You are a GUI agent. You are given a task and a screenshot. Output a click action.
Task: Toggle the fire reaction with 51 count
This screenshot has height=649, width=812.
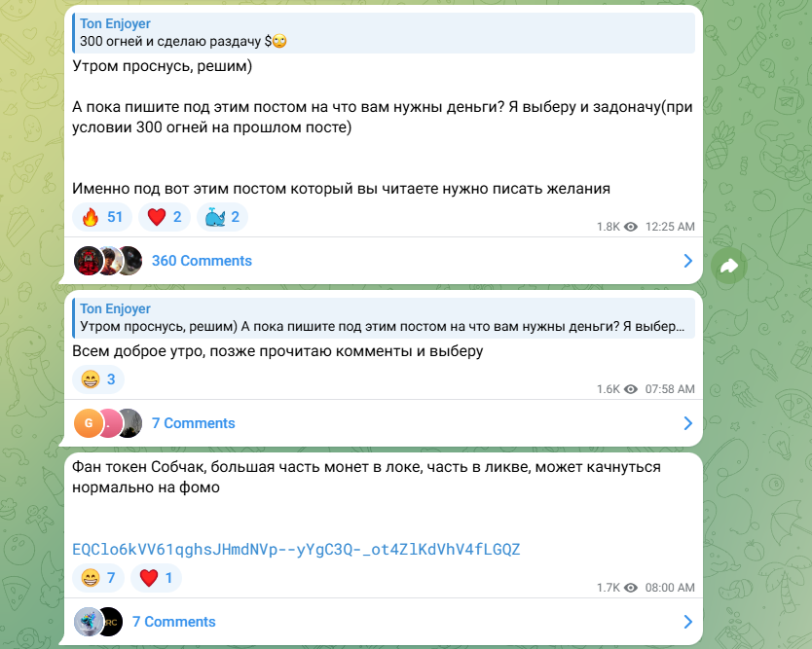[102, 217]
